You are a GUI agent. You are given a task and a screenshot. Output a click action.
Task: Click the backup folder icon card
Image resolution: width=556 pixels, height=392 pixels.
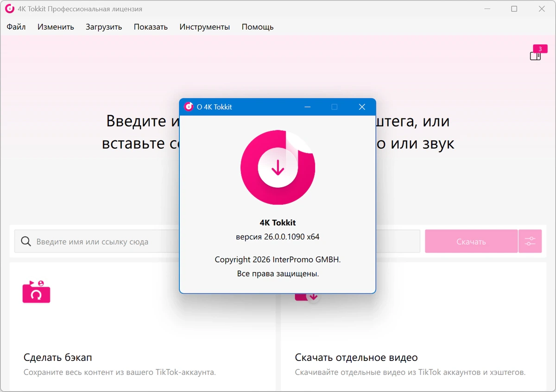[36, 291]
